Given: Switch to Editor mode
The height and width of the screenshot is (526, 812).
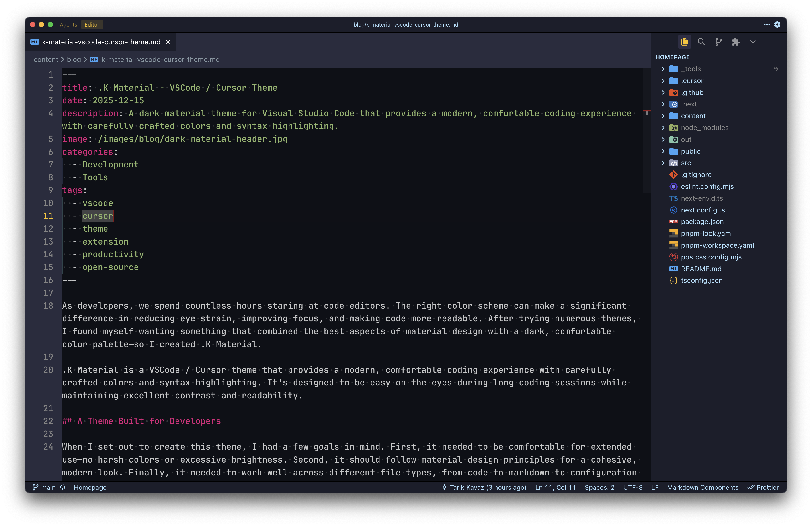Looking at the screenshot, I should click(x=92, y=24).
